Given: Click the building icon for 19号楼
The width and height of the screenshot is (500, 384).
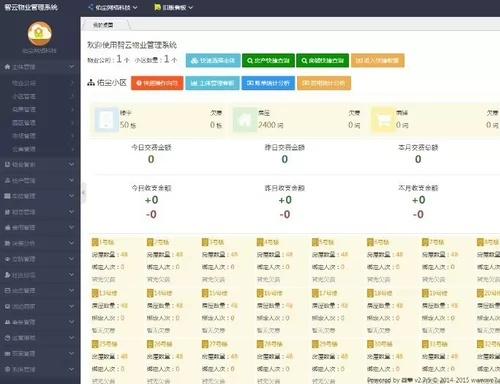Looking at the screenshot, I should (x=425, y=293).
